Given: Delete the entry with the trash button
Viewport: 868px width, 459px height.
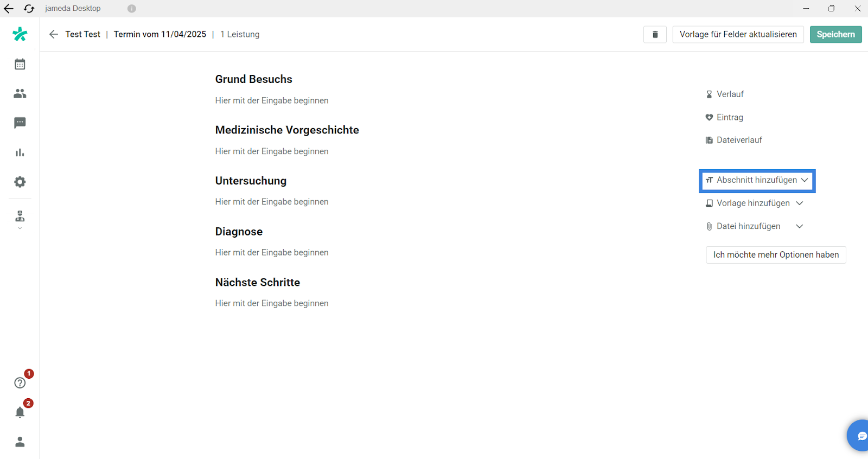Looking at the screenshot, I should pos(655,34).
